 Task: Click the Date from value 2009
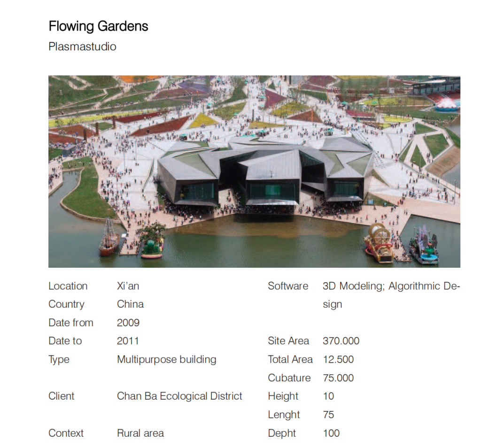(128, 323)
